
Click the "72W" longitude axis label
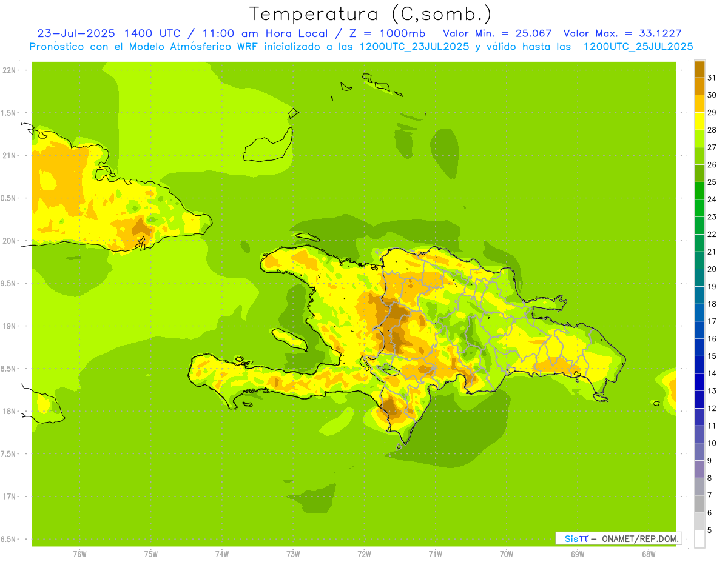(364, 554)
